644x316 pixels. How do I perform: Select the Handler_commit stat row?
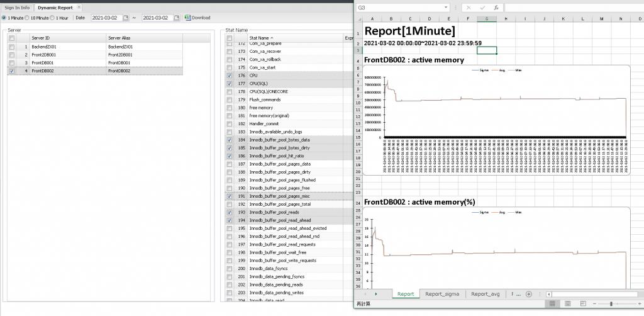[289, 123]
